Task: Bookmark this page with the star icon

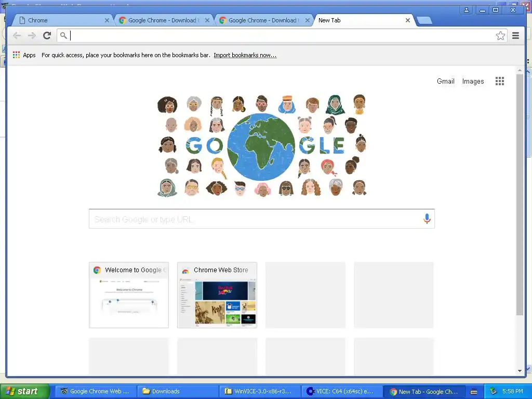Action: (500, 36)
